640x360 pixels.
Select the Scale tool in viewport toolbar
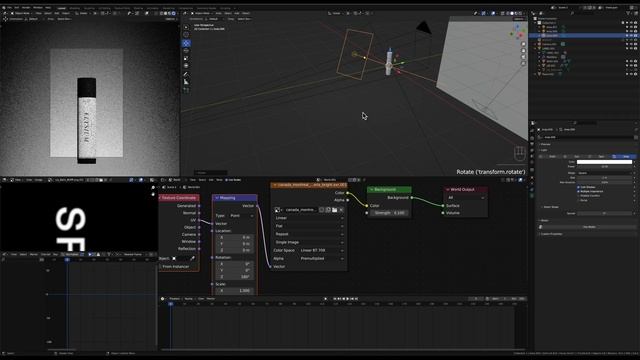(x=187, y=58)
